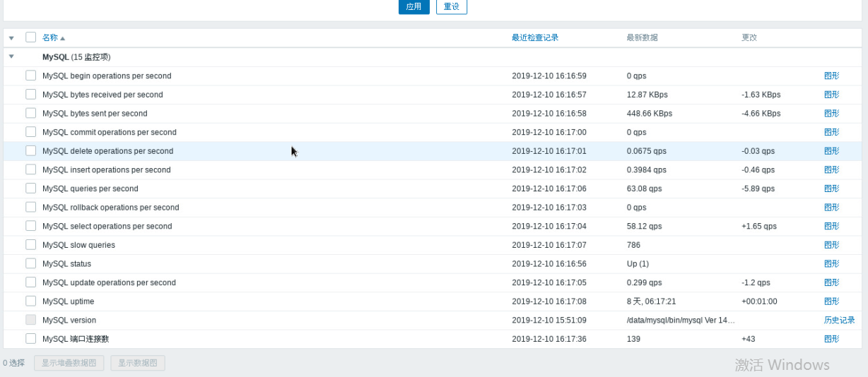Check MySQL bytes received per second checkbox
This screenshot has width=868, height=377.
[x=30, y=94]
